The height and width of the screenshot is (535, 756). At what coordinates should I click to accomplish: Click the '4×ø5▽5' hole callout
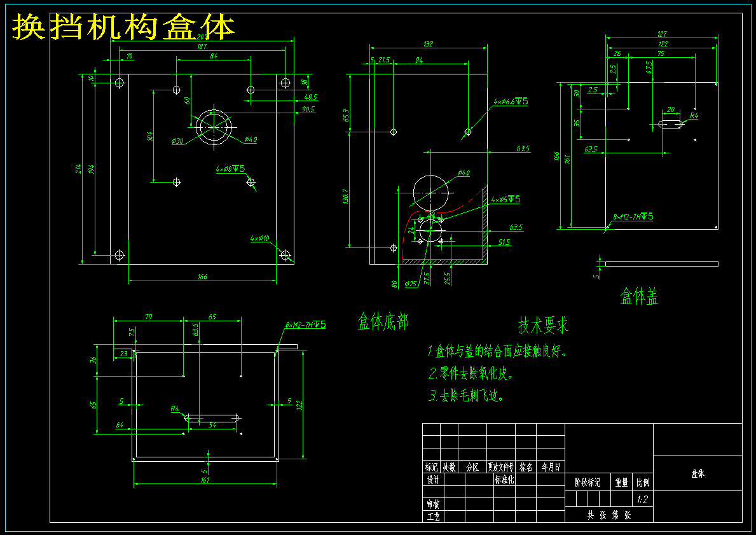[x=506, y=199]
